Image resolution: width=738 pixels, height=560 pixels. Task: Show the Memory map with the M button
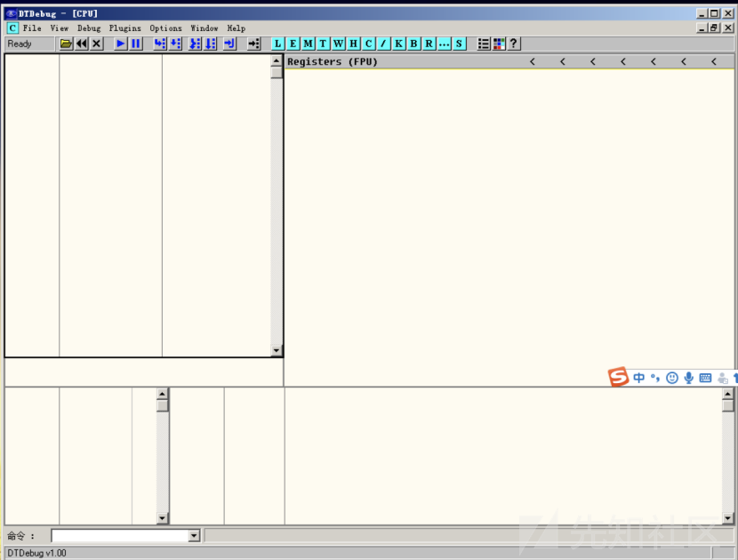click(308, 44)
